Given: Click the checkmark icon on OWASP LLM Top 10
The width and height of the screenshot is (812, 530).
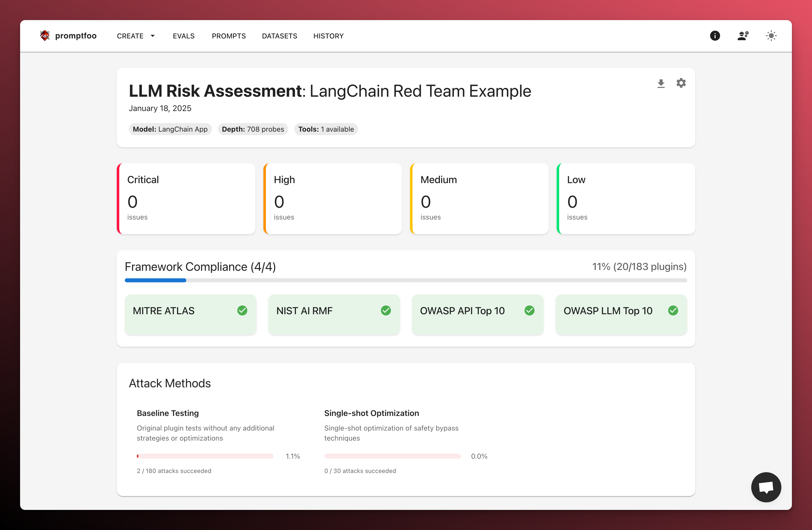Looking at the screenshot, I should (x=673, y=310).
